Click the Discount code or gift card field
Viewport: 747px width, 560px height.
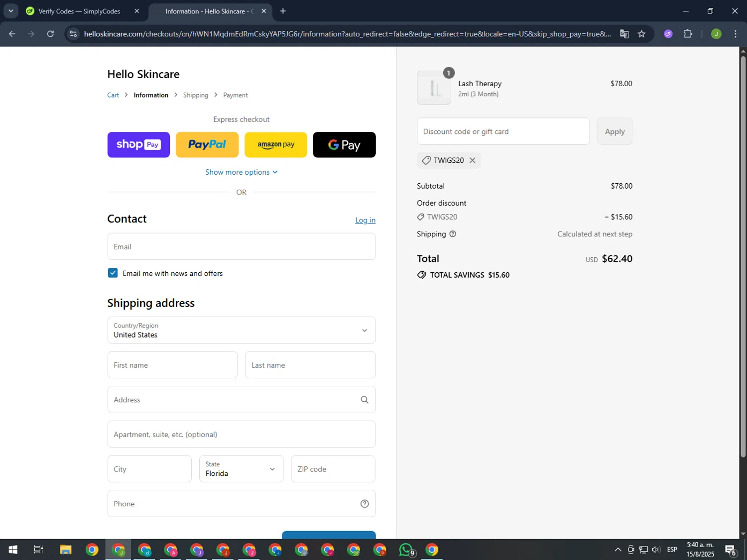pos(503,131)
